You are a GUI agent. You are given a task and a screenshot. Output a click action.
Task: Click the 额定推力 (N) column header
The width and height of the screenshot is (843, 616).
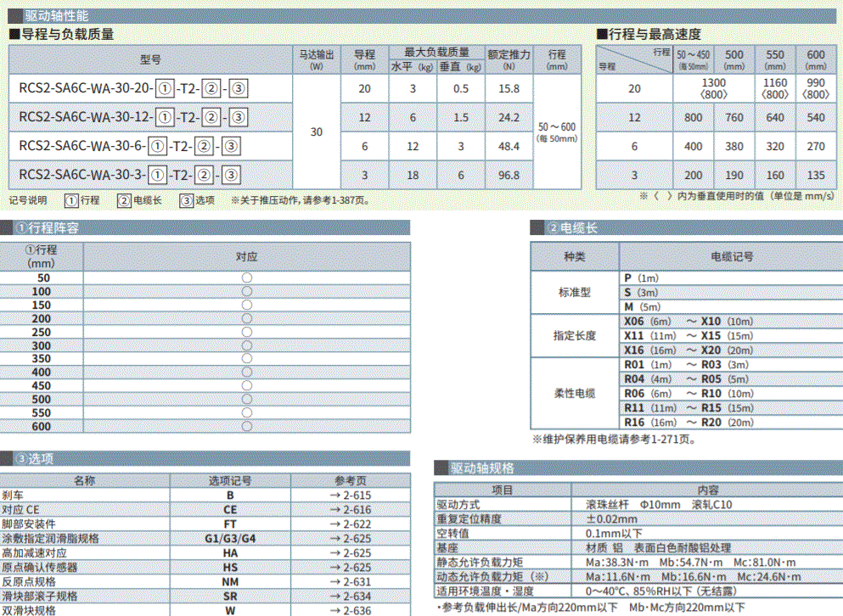(x=509, y=59)
